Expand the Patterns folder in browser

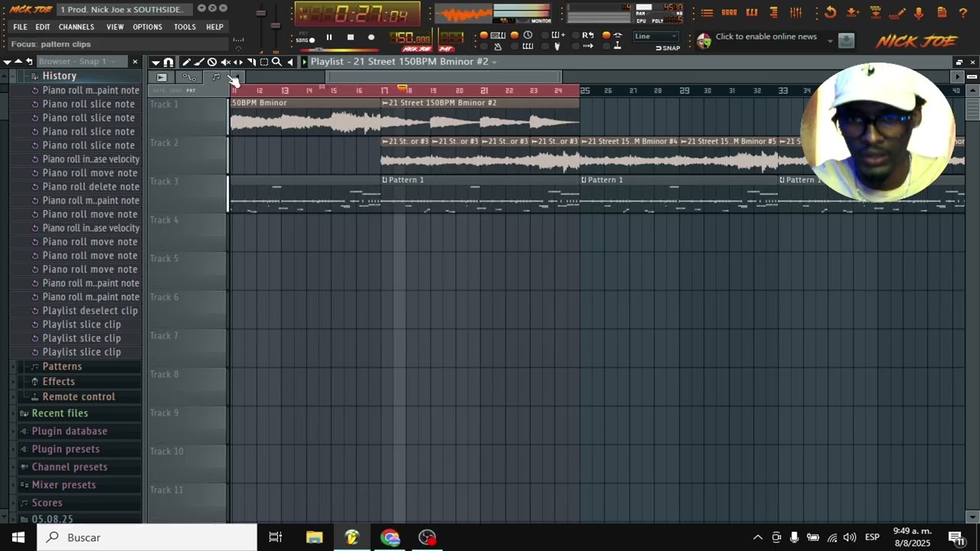62,367
